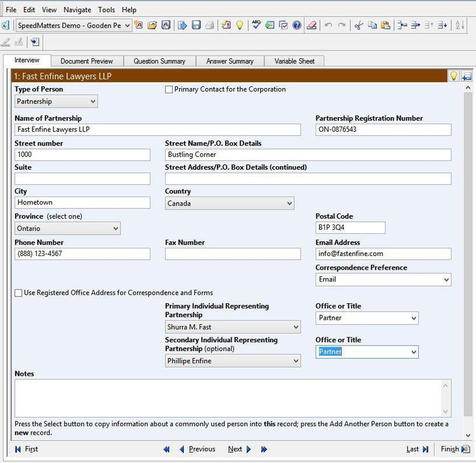The image size is (476, 463).
Task: Open highlighted second Office or Title dropdown
Action: coord(367,352)
